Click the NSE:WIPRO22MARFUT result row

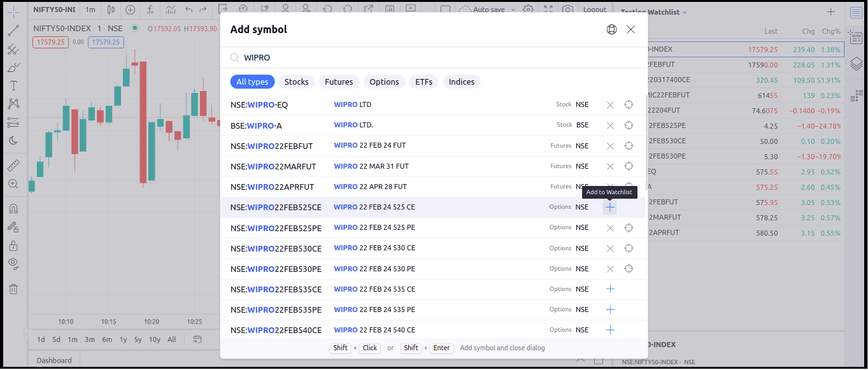pos(434,166)
